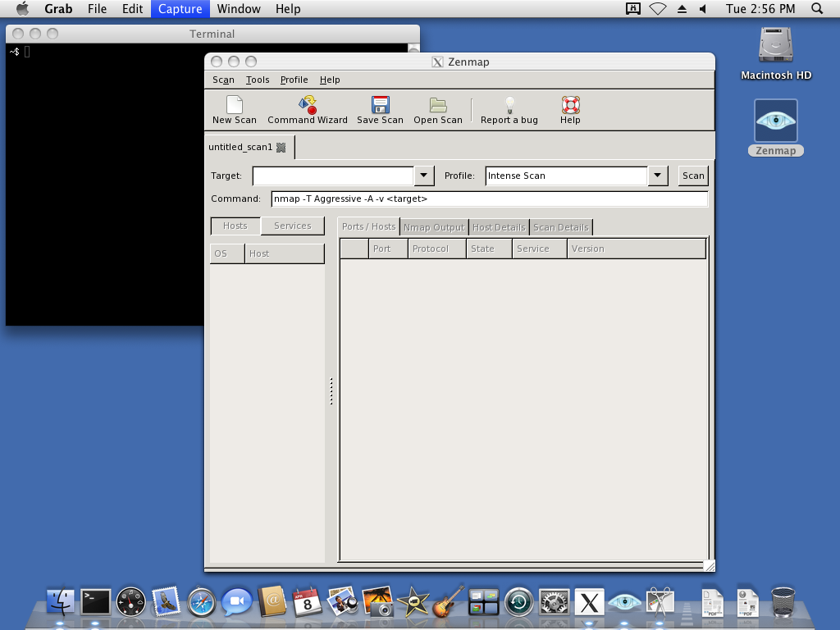Launch iMovie star icon in the Dock

pos(413,601)
